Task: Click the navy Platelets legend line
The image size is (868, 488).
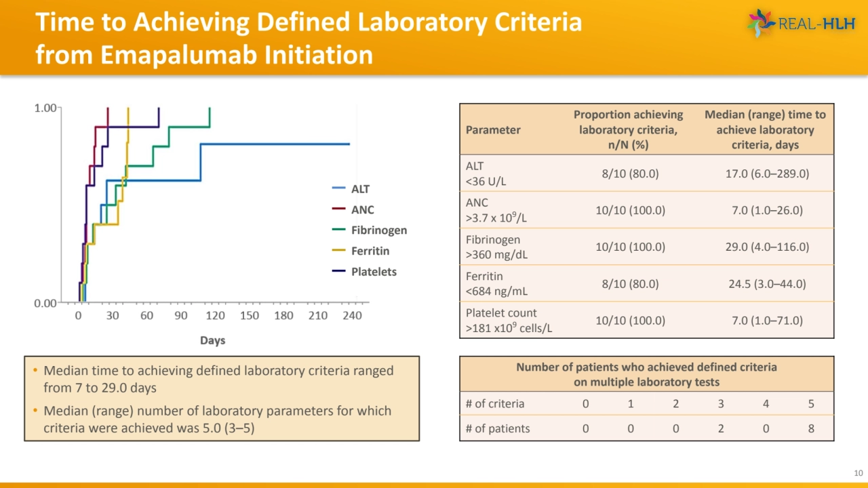Action: [340, 271]
